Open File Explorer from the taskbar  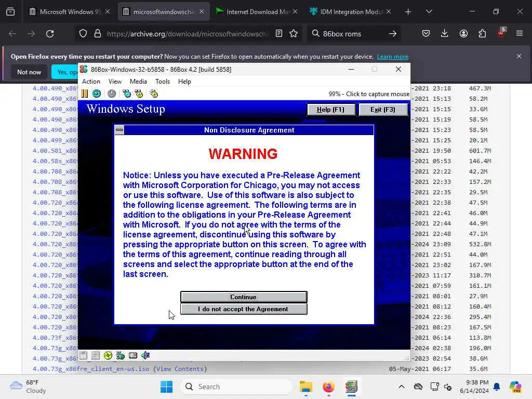coord(305,387)
